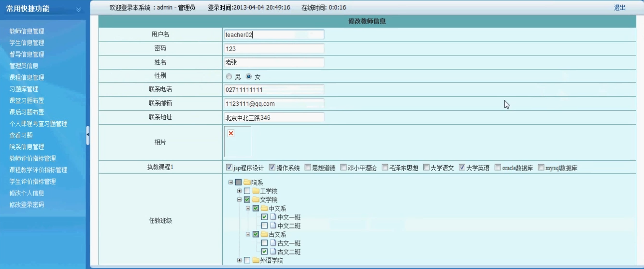Click the 中文系 folder icon

[264, 208]
